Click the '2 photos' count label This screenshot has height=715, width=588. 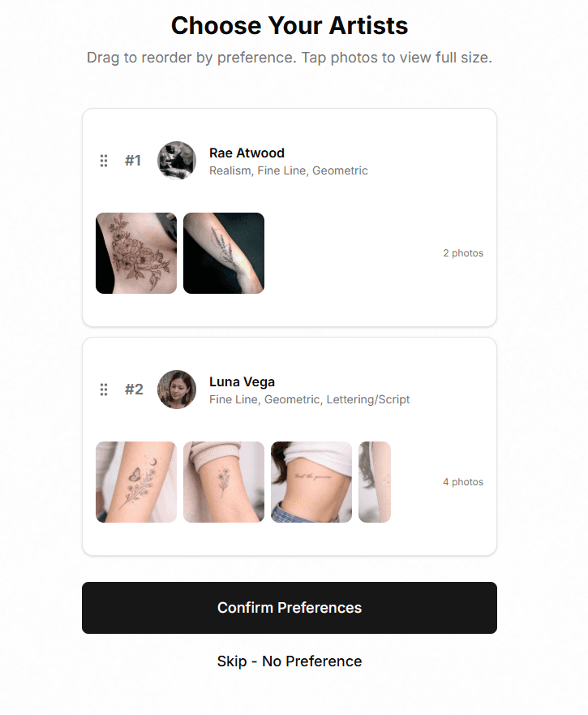[x=463, y=253]
